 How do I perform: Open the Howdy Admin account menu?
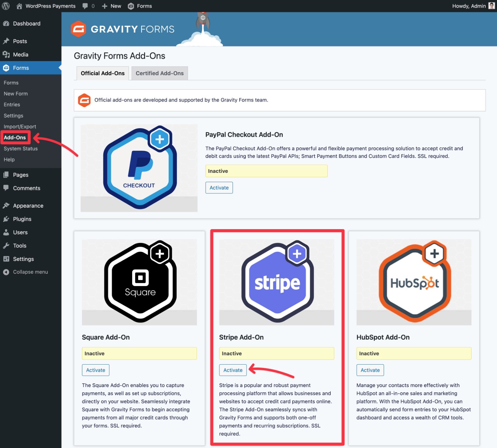[469, 6]
